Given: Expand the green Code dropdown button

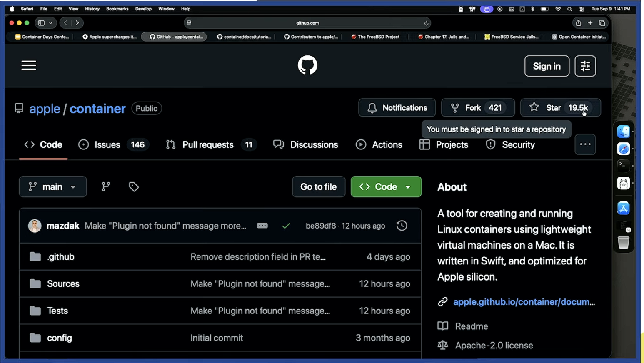Looking at the screenshot, I should click(386, 186).
